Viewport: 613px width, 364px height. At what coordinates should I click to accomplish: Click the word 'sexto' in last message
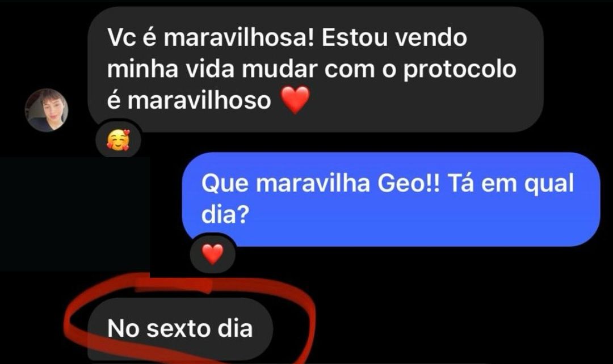(179, 328)
